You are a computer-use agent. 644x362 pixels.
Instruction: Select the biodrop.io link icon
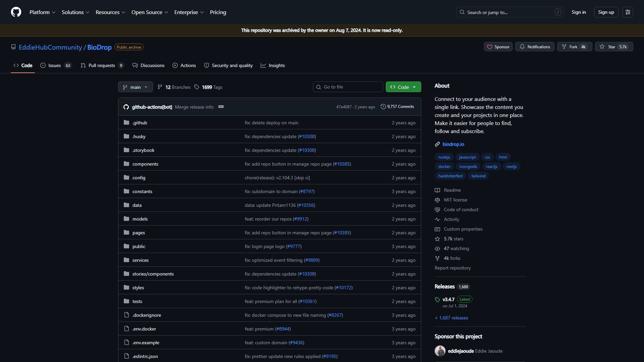coord(437,144)
